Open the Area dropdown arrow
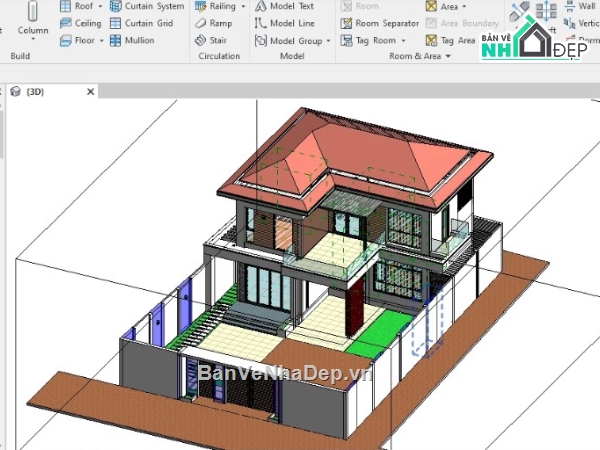Viewport: 600px width, 450px height. point(465,7)
